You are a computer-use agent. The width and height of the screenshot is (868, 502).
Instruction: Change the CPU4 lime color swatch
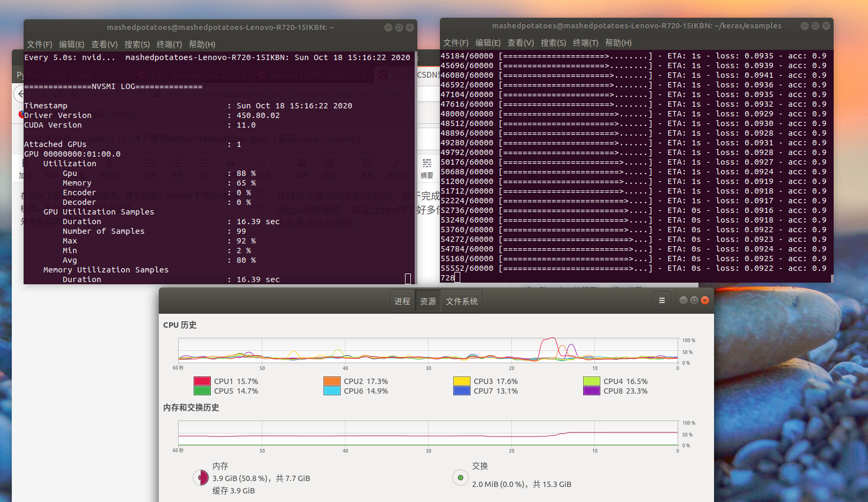pos(592,381)
